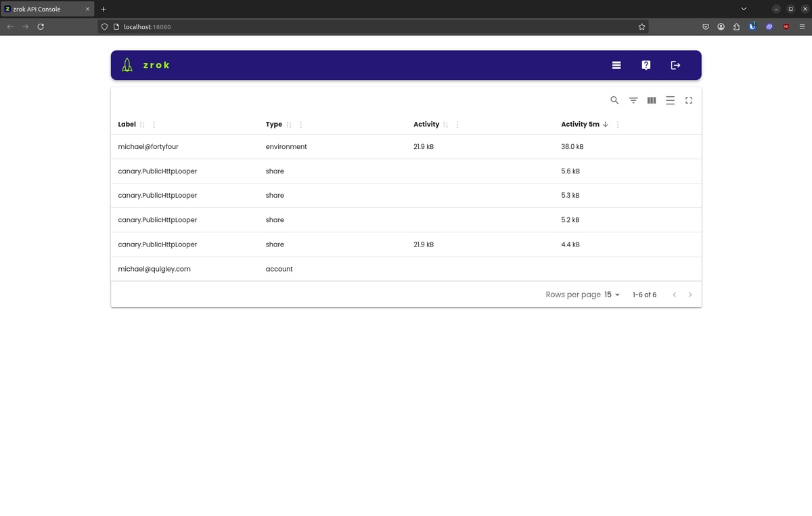Open the show/hide columns icon
812x516 pixels.
[652, 100]
